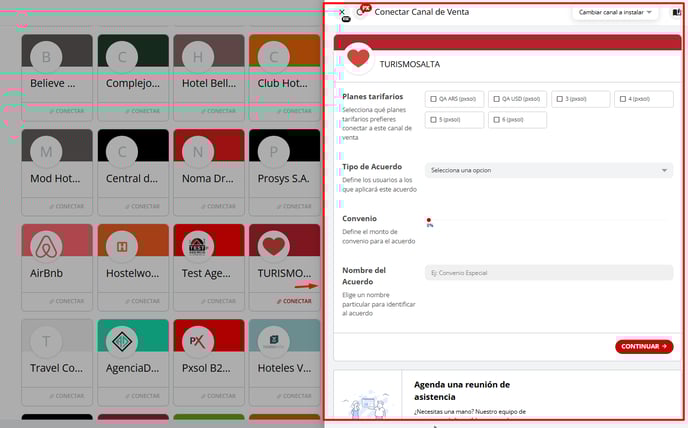Click the book icon beside Cambiar canal

coord(677,12)
